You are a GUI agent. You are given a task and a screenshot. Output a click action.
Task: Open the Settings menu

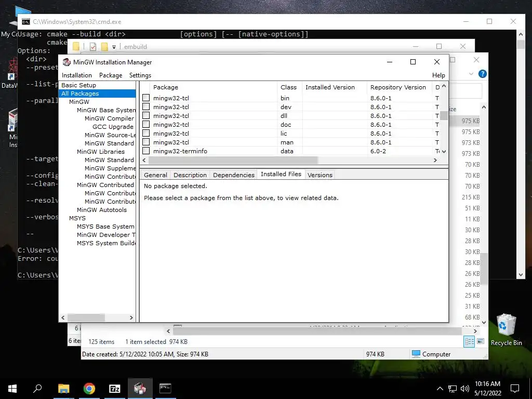coord(140,75)
